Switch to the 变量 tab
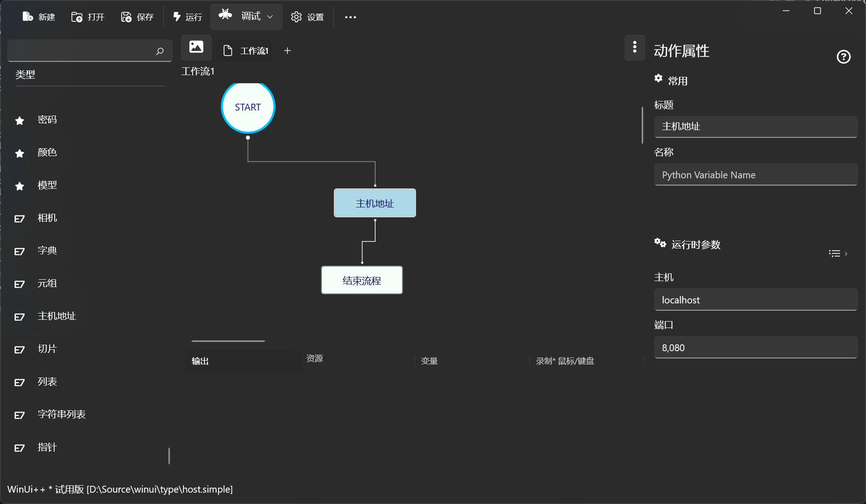Image resolution: width=866 pixels, height=504 pixels. point(429,361)
